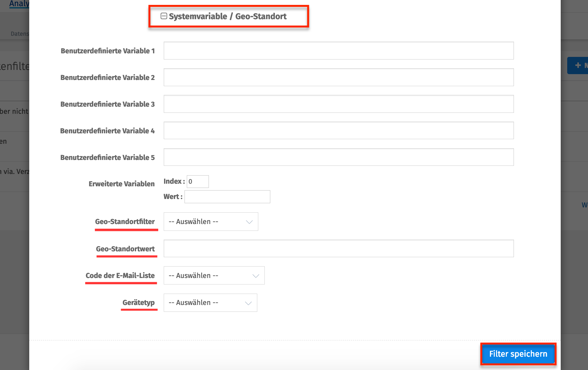Open the Gerätetyp Auswählen dropdown
Image resolution: width=588 pixels, height=370 pixels.
[x=210, y=302]
